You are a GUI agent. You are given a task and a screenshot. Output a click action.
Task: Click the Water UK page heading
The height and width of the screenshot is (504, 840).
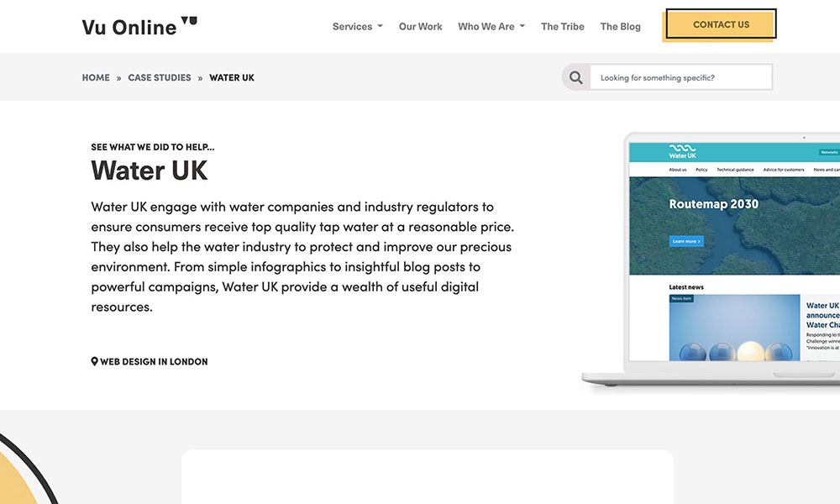click(x=150, y=170)
